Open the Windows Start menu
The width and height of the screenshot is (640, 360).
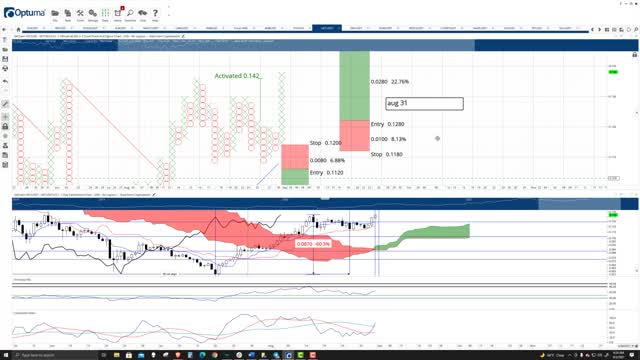coord(6,355)
